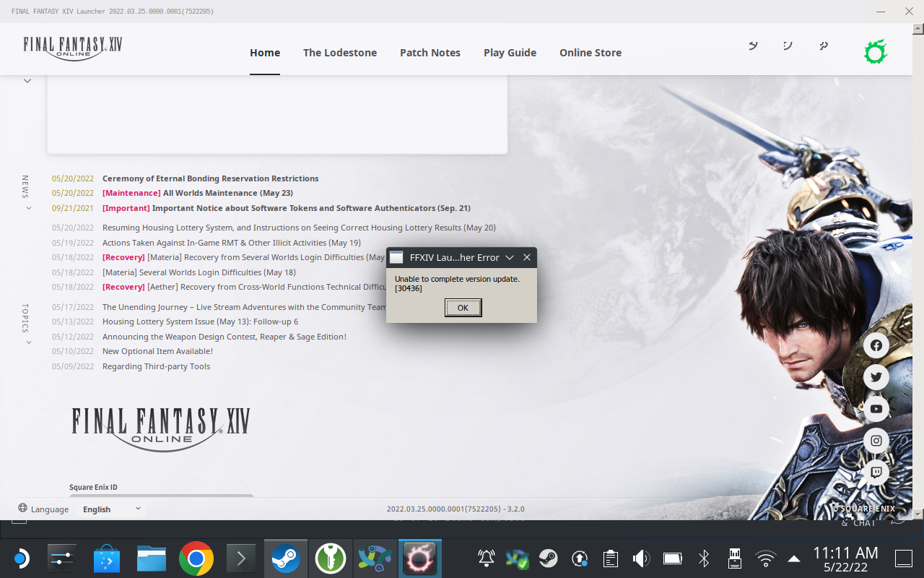Click the software updates tray icon
This screenshot has height=578, width=924.
pyautogui.click(x=580, y=558)
